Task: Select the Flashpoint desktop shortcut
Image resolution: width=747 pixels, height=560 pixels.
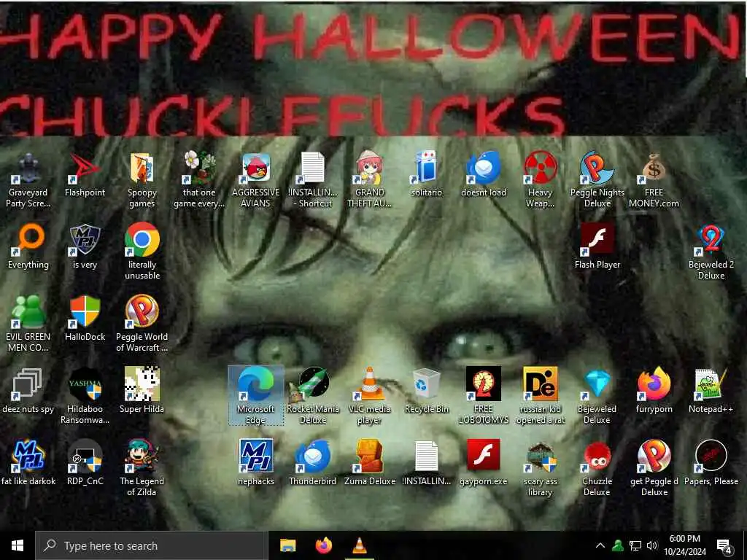Action: point(85,175)
